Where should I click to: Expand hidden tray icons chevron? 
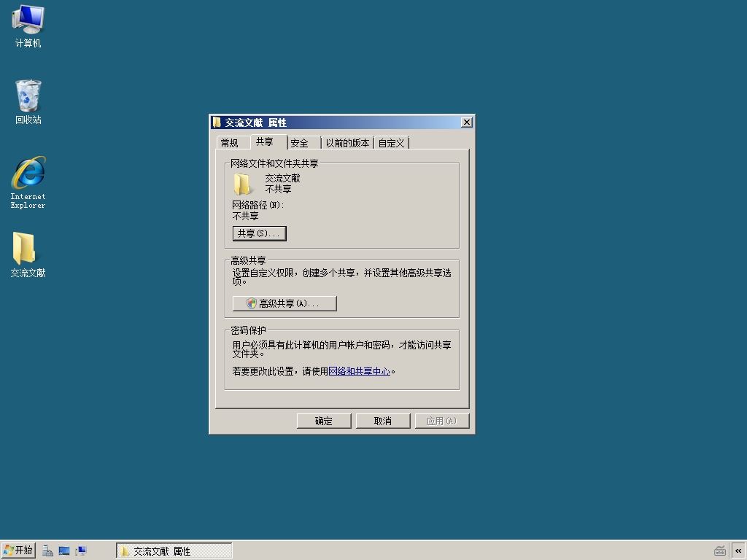pyautogui.click(x=738, y=551)
